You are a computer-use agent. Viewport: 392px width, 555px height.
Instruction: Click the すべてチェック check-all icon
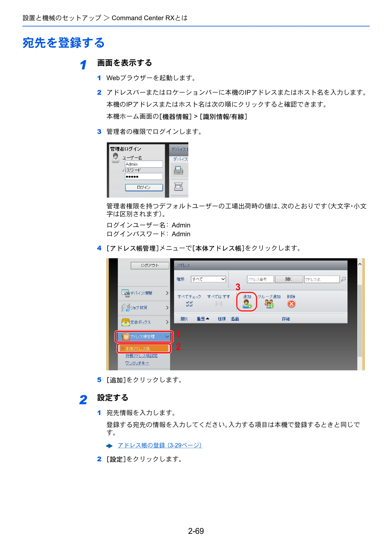(x=189, y=304)
